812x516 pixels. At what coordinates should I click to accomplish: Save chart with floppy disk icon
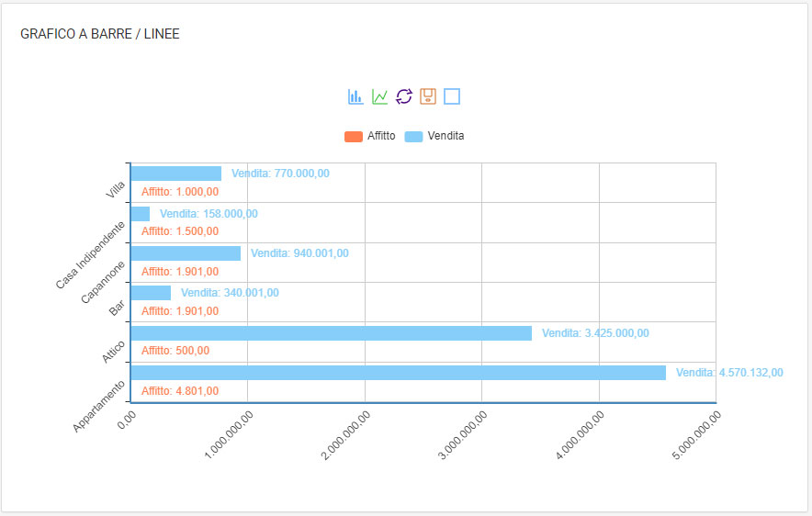click(x=427, y=96)
